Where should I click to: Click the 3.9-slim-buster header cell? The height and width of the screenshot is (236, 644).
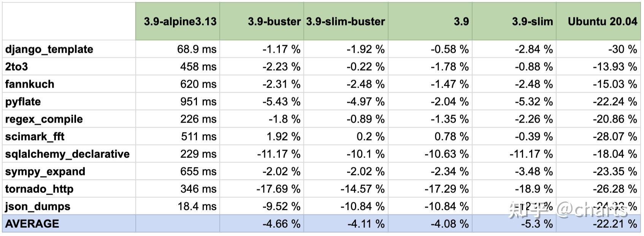pyautogui.click(x=346, y=21)
